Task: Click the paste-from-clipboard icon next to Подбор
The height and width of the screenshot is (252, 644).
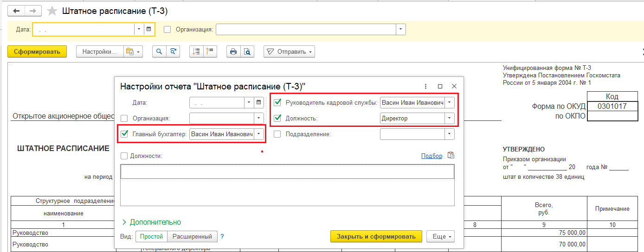Action: tap(450, 156)
